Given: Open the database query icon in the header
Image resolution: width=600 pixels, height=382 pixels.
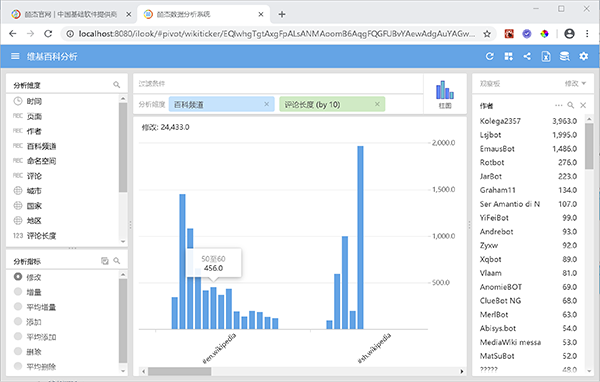Looking at the screenshot, I should (x=564, y=56).
